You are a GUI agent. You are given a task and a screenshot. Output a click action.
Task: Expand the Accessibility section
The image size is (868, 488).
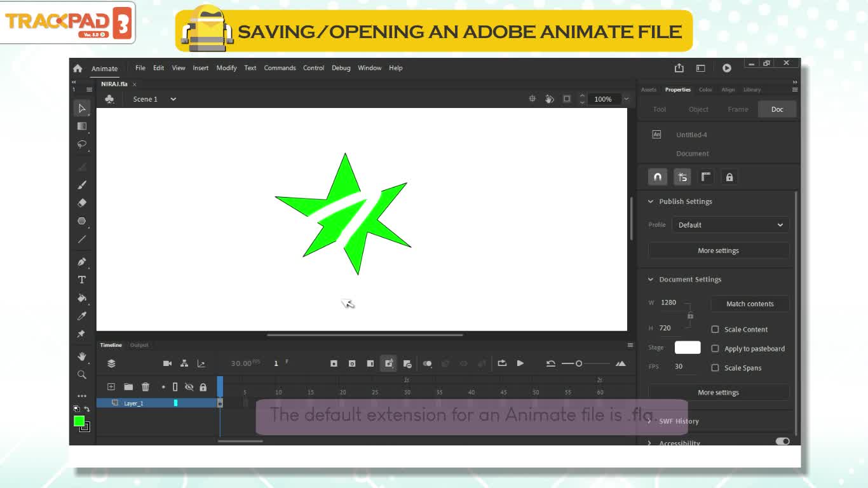(650, 443)
